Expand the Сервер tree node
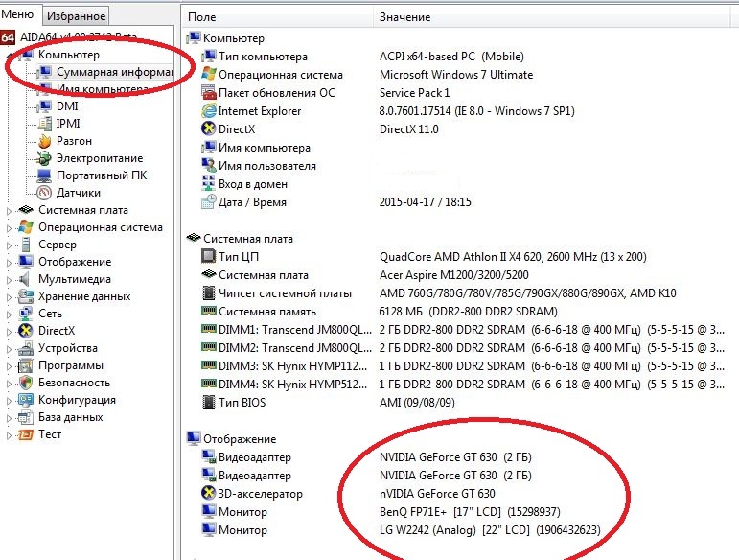Viewport: 739px width, 560px height. (x=9, y=245)
